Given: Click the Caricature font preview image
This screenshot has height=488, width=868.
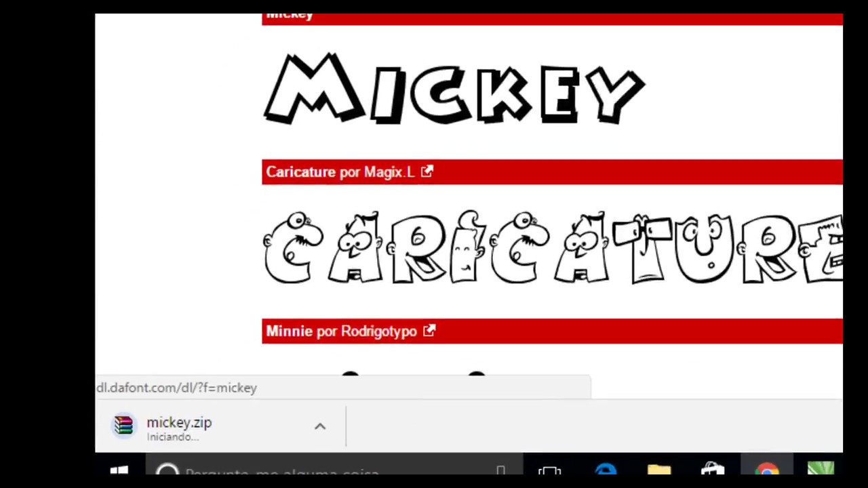Looking at the screenshot, I should pyautogui.click(x=552, y=247).
